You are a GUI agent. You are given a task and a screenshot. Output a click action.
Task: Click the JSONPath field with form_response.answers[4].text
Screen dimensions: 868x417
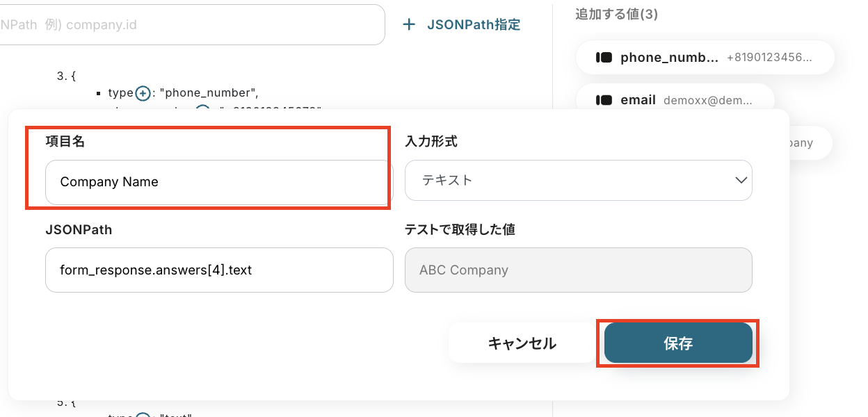point(219,270)
